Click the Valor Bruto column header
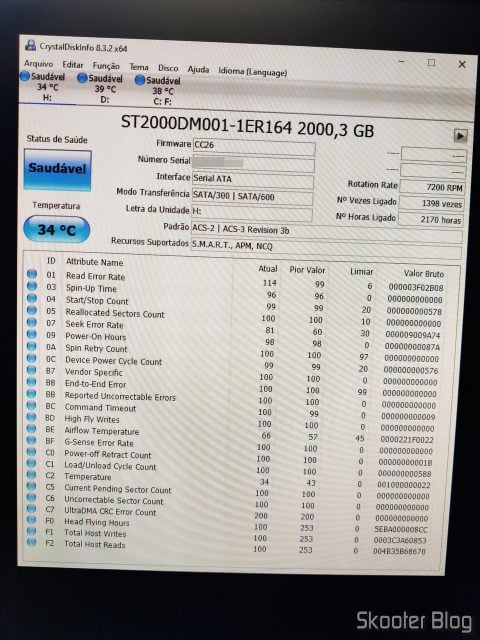The height and width of the screenshot is (640, 480). 424,273
